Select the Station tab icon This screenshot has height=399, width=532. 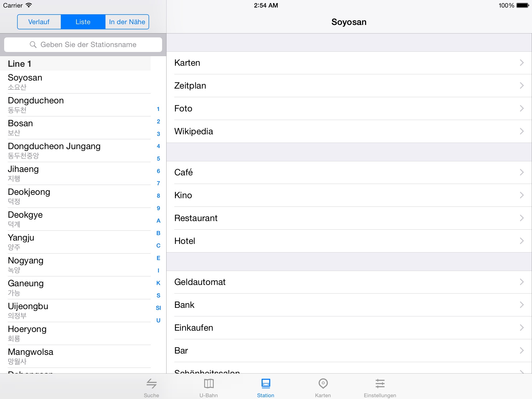pos(265,384)
